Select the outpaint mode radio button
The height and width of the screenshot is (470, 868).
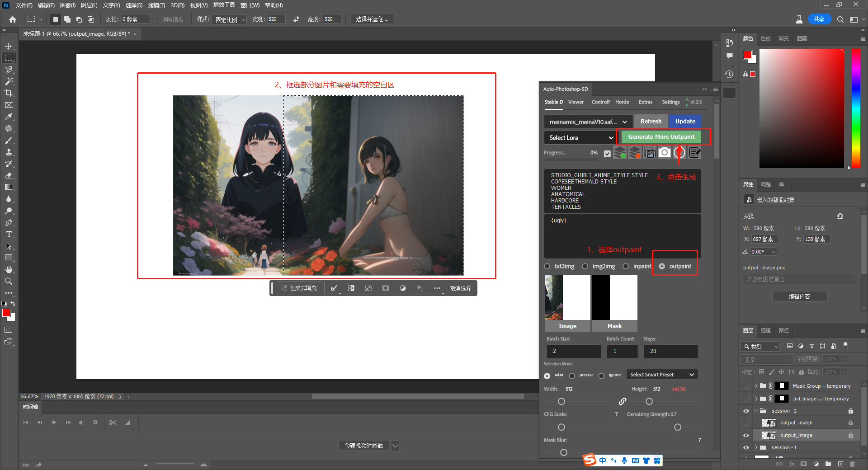coord(662,266)
